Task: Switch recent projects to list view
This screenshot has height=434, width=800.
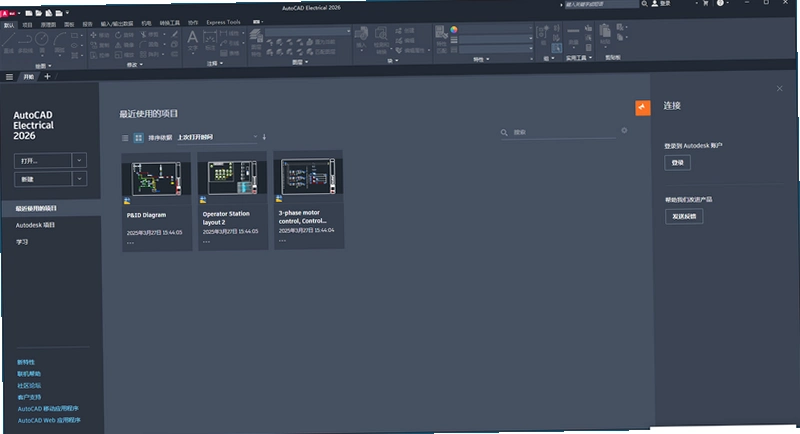Action: pyautogui.click(x=125, y=138)
